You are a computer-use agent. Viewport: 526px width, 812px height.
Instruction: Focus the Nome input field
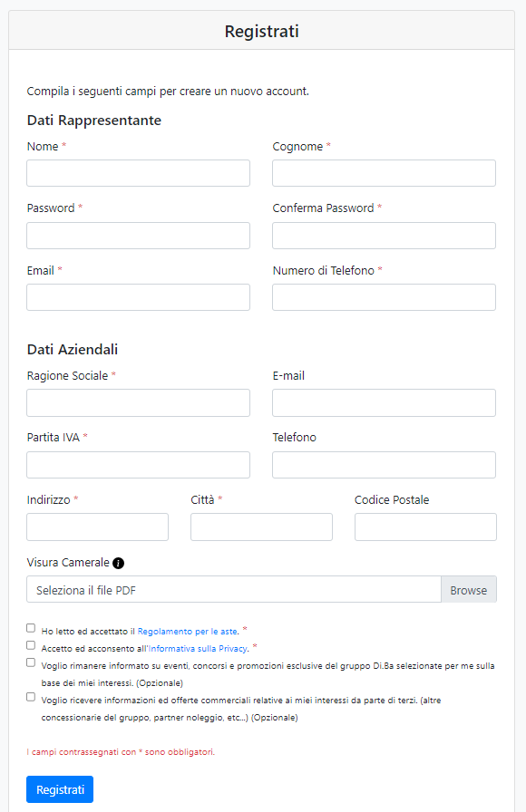pyautogui.click(x=139, y=173)
